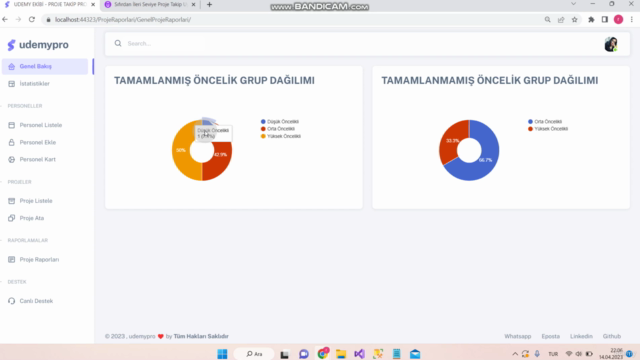Open Proje Raporları page
The height and width of the screenshot is (360, 640).
coord(39,260)
